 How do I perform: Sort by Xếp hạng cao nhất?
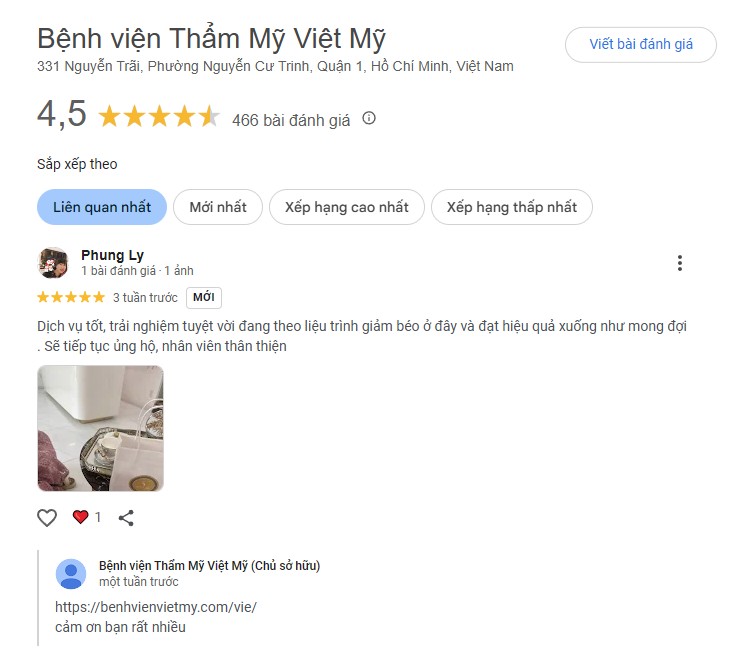(x=346, y=207)
